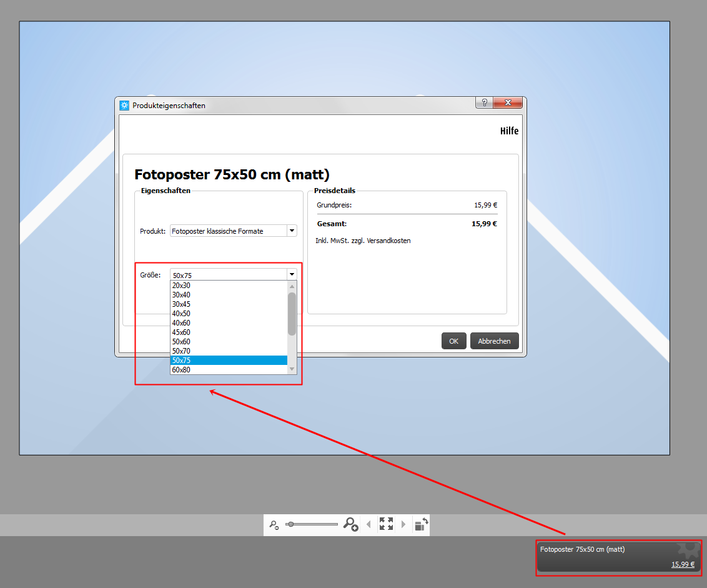Go to next page with right arrow
707x588 pixels.
click(403, 524)
